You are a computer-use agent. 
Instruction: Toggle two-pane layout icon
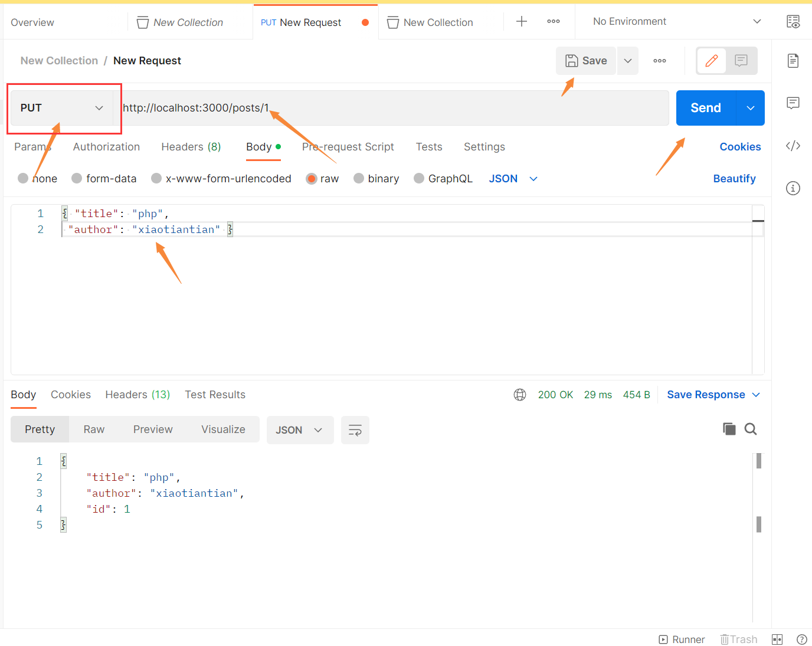pyautogui.click(x=777, y=640)
